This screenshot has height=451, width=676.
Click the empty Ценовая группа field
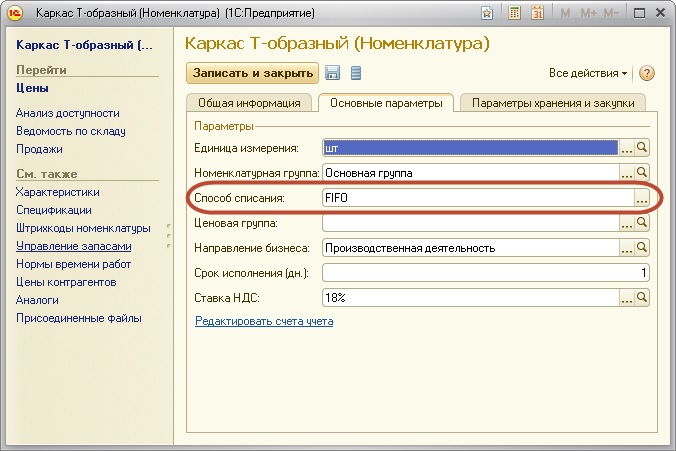pos(470,223)
